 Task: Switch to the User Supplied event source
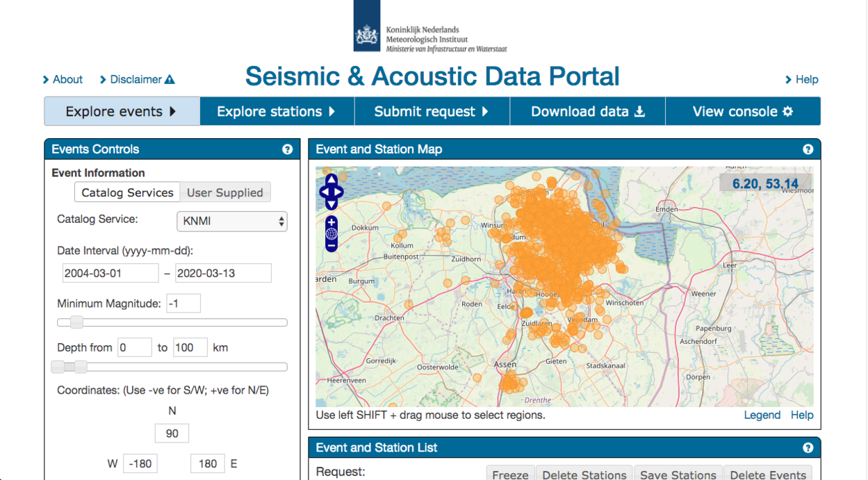tap(225, 192)
